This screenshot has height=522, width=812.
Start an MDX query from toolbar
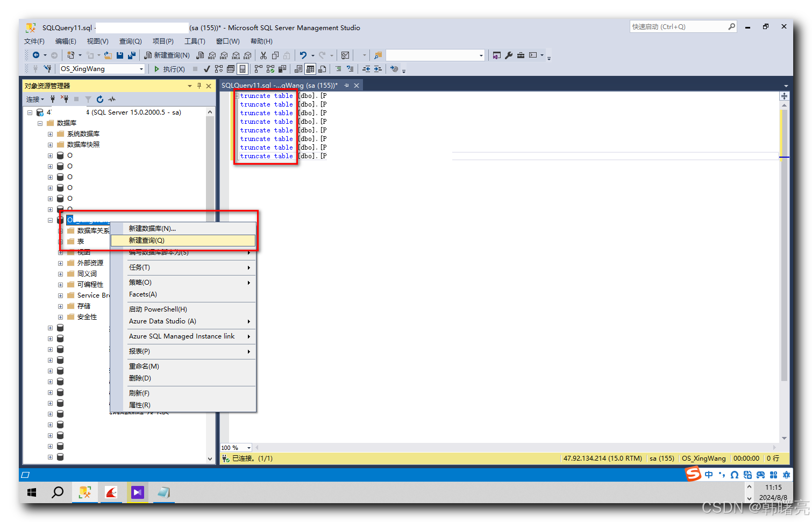(212, 55)
